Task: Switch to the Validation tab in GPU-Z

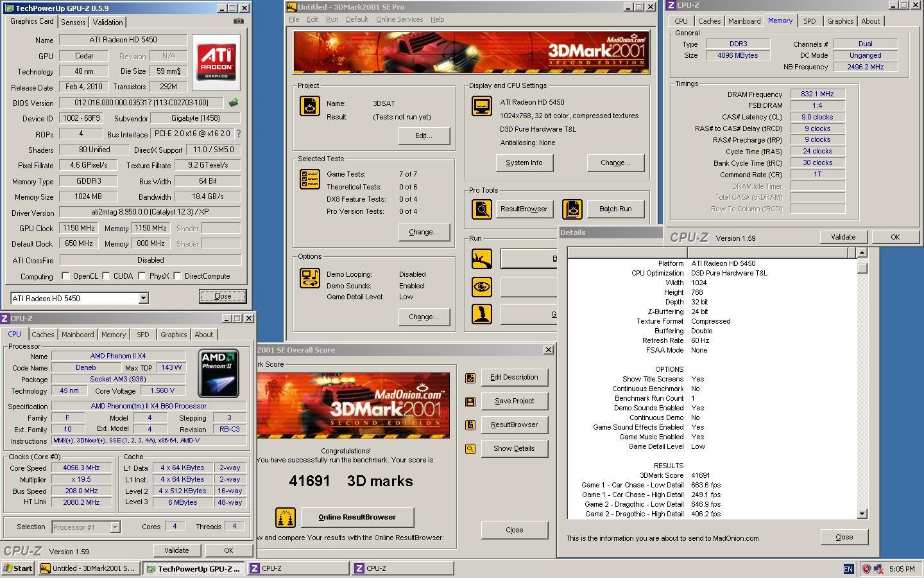Action: 108,22
